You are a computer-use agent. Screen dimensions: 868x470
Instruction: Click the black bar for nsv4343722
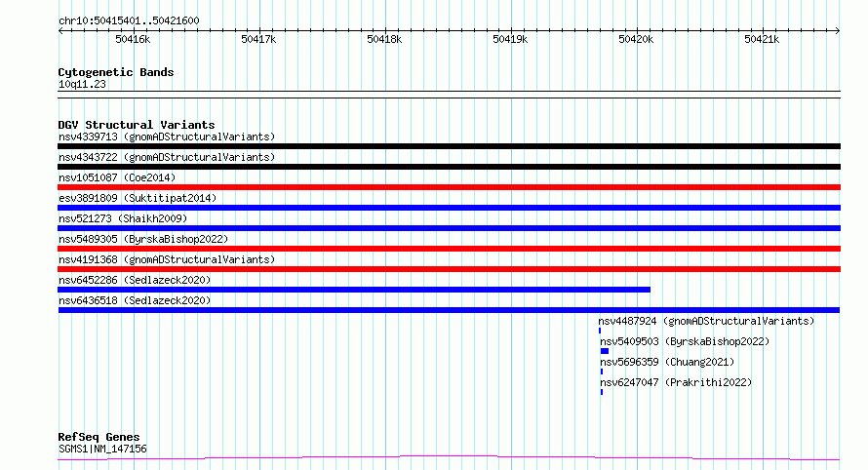tap(449, 167)
